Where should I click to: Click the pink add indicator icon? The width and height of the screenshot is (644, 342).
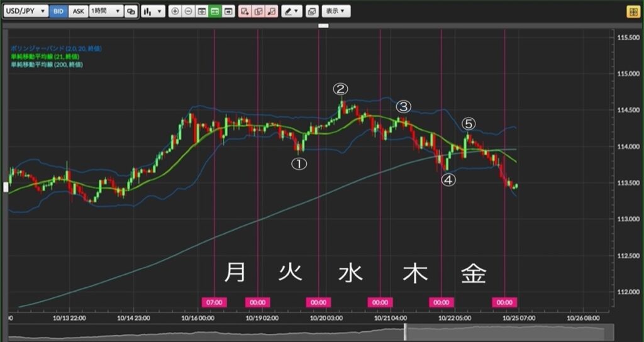(245, 11)
